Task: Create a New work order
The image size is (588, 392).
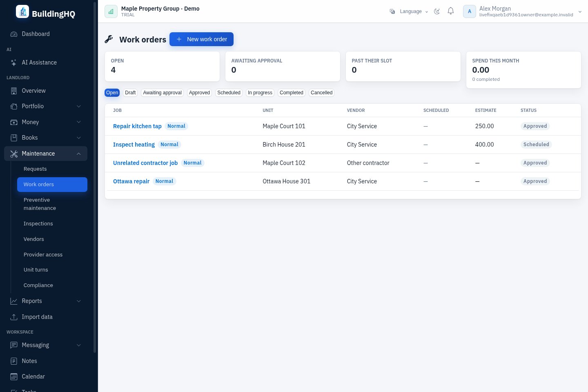Action: click(x=201, y=39)
